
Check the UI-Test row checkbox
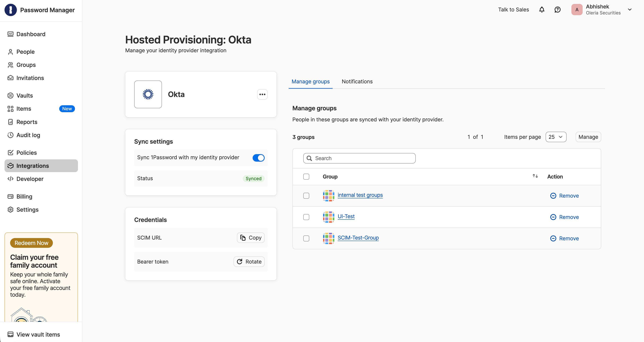tap(306, 217)
